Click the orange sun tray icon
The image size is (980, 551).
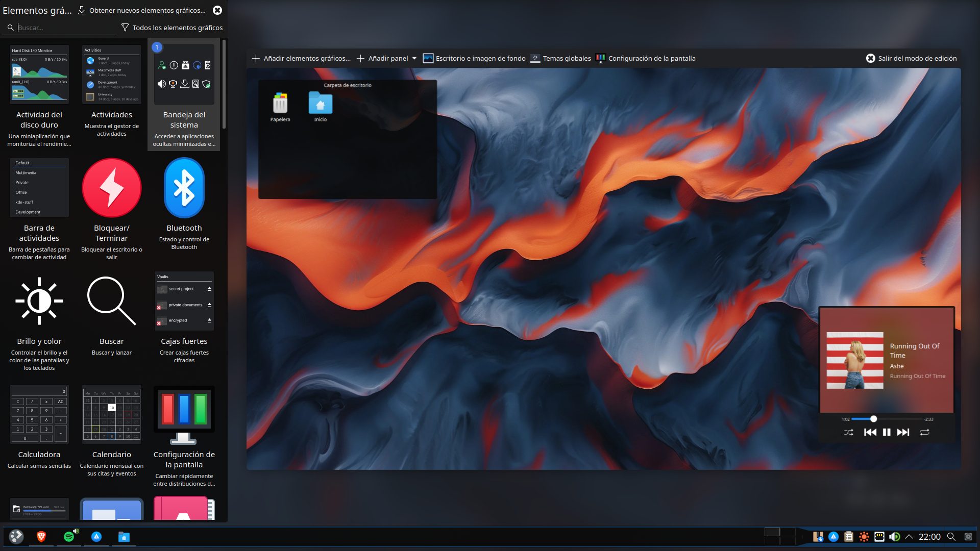click(864, 537)
